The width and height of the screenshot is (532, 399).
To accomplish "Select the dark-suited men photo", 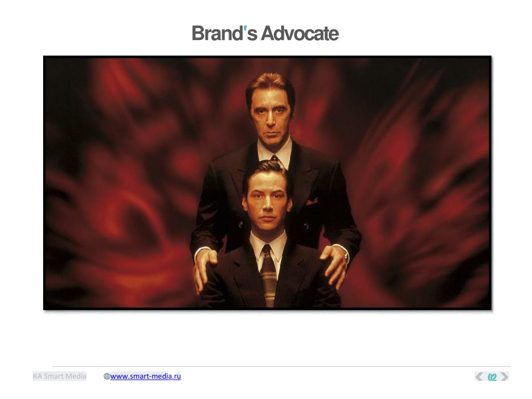I will [x=268, y=183].
